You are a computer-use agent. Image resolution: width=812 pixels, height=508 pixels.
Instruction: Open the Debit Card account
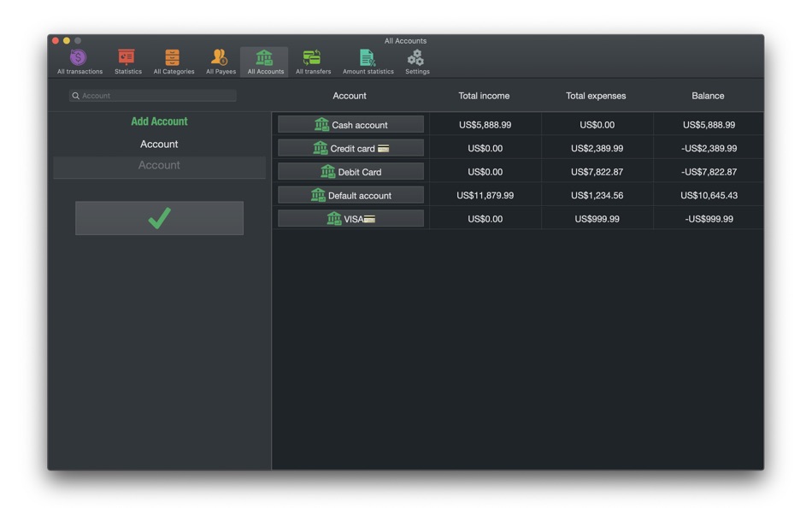[350, 171]
